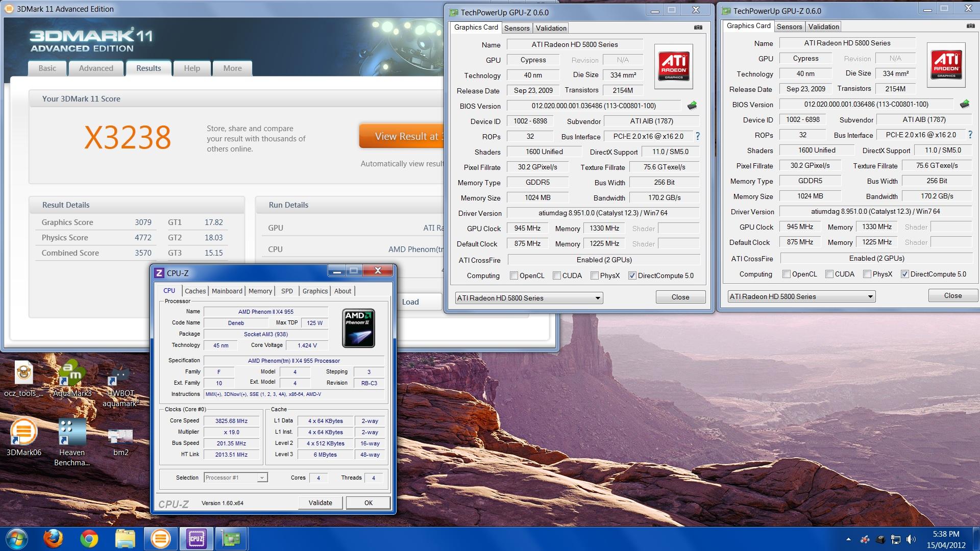Switch to Advanced tab in 3DMark 11
Screen dimensions: 980x551
(x=96, y=68)
